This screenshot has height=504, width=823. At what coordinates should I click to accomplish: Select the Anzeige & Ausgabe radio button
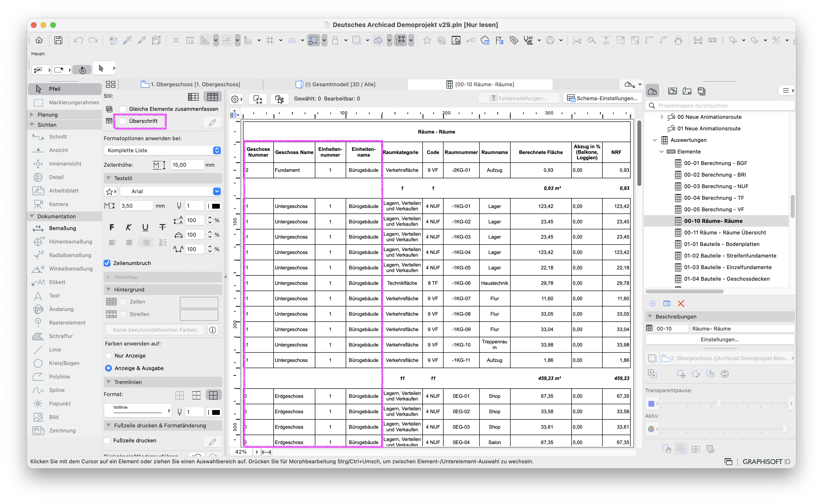108,368
